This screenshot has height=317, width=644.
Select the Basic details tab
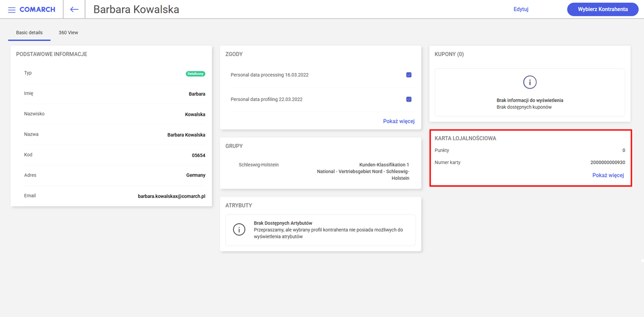coord(29,32)
